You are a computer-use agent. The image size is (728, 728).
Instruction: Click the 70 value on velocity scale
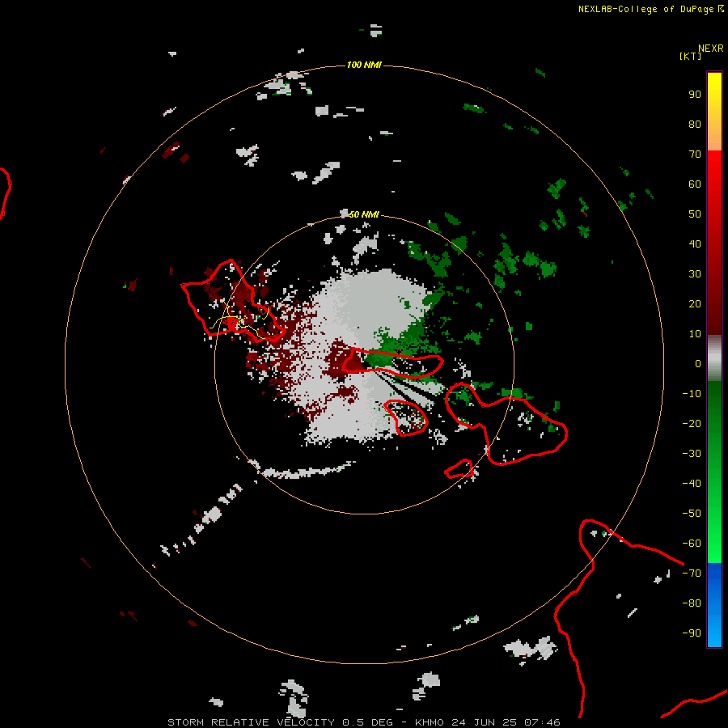[695, 154]
